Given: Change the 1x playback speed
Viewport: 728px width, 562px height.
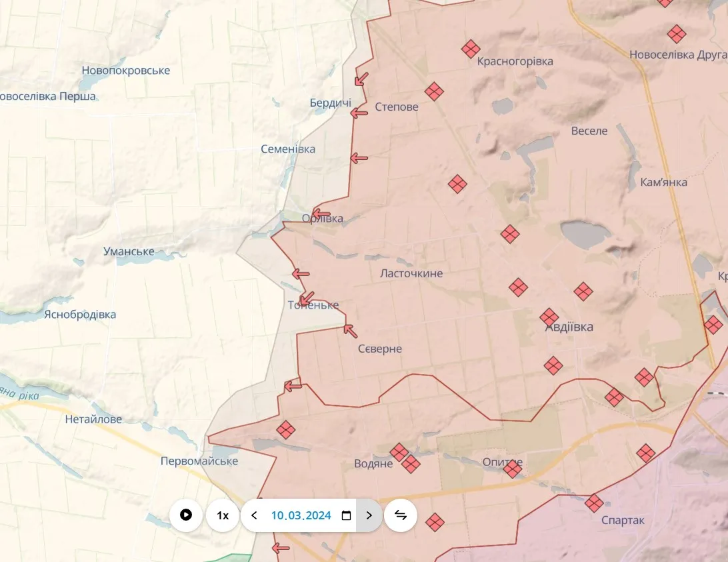Looking at the screenshot, I should [x=223, y=515].
